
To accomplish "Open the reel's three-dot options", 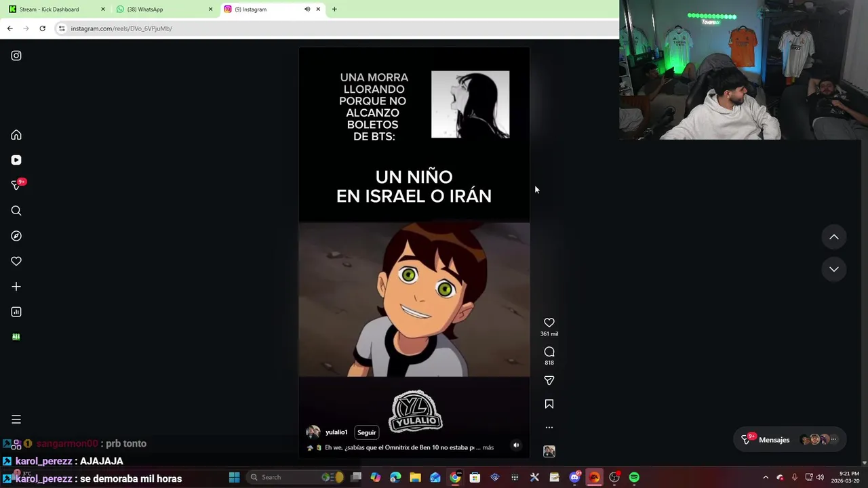I will coord(549,428).
